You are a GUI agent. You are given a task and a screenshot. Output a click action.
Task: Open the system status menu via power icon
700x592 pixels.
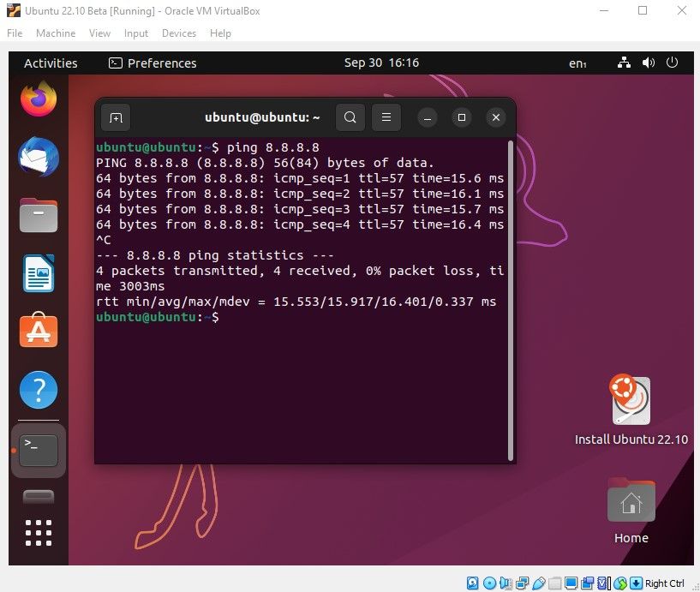point(671,63)
